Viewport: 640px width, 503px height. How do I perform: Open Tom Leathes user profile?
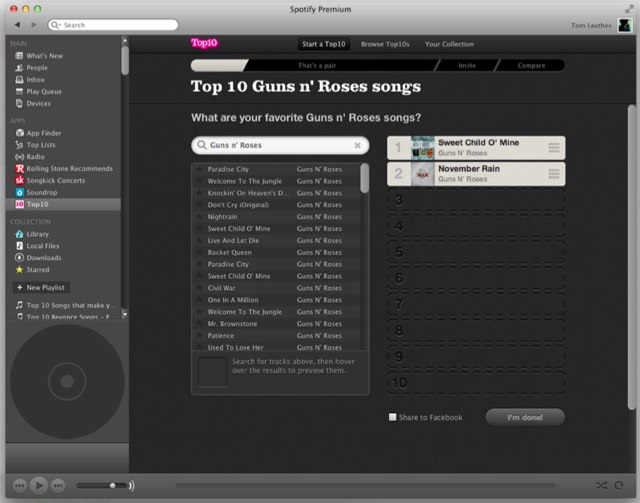click(x=594, y=24)
